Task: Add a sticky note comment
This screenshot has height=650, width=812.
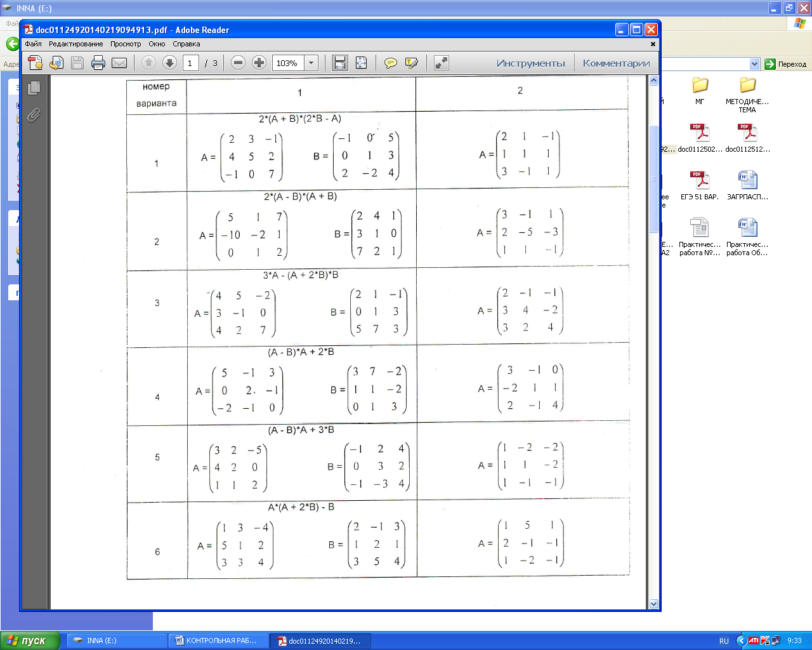Action: tap(391, 63)
